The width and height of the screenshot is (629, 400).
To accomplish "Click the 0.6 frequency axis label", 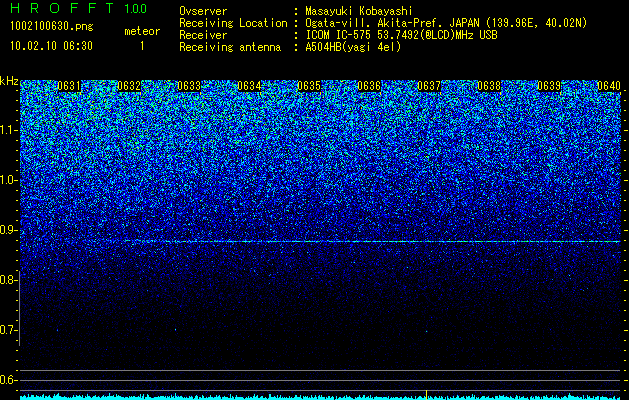I will pos(8,380).
